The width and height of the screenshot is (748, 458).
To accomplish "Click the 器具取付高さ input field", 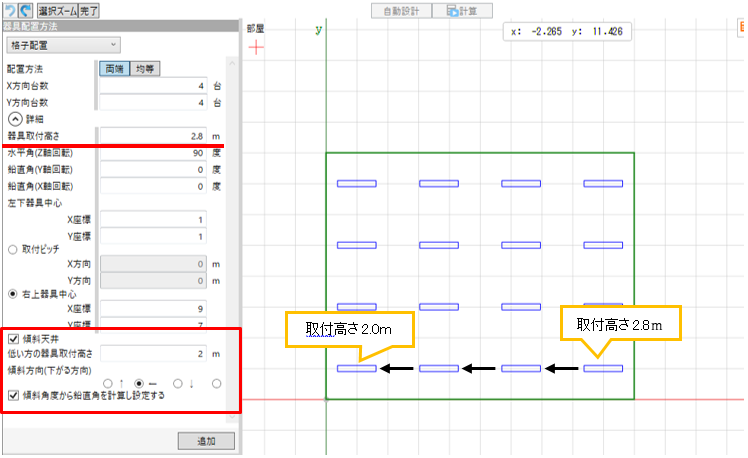I will tap(158, 134).
